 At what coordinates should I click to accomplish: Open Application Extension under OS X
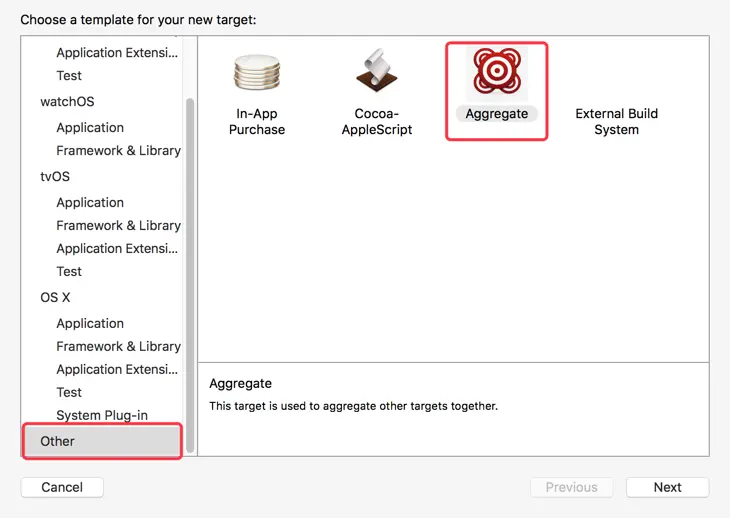tap(117, 369)
